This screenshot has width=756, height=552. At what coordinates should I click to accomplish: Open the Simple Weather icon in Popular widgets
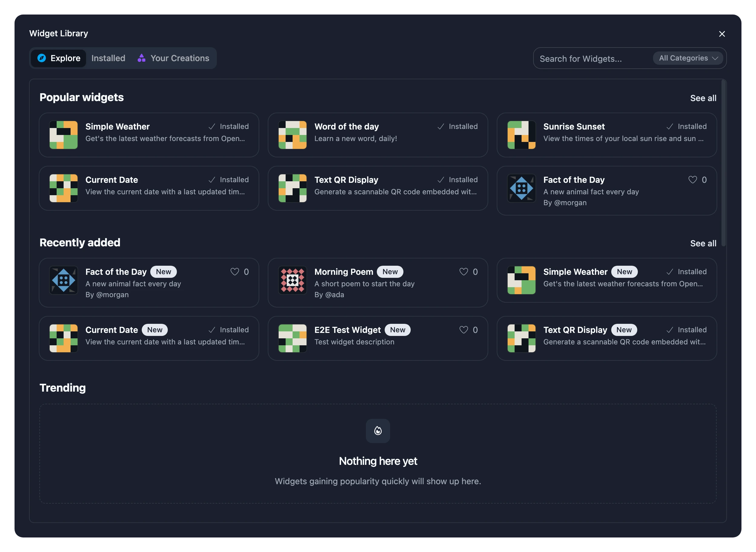click(64, 135)
